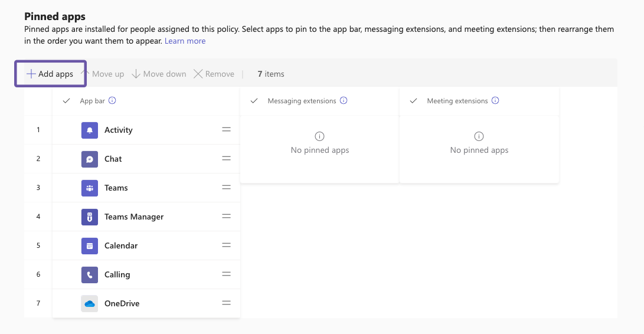Open the Learn more link

(x=185, y=41)
